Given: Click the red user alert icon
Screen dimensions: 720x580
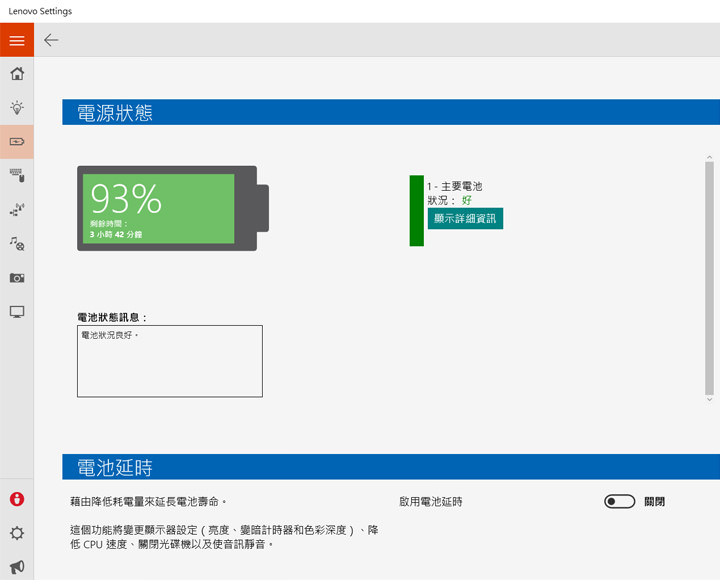Looking at the screenshot, I should 17,499.
